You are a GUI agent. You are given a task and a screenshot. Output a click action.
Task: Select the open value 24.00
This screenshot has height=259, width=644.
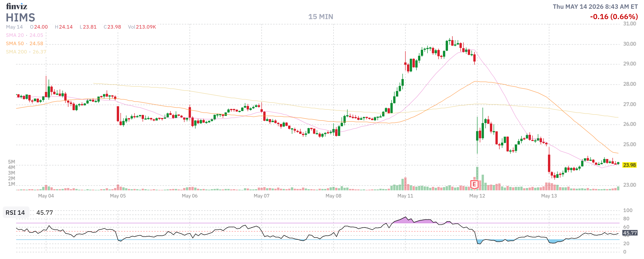click(41, 27)
